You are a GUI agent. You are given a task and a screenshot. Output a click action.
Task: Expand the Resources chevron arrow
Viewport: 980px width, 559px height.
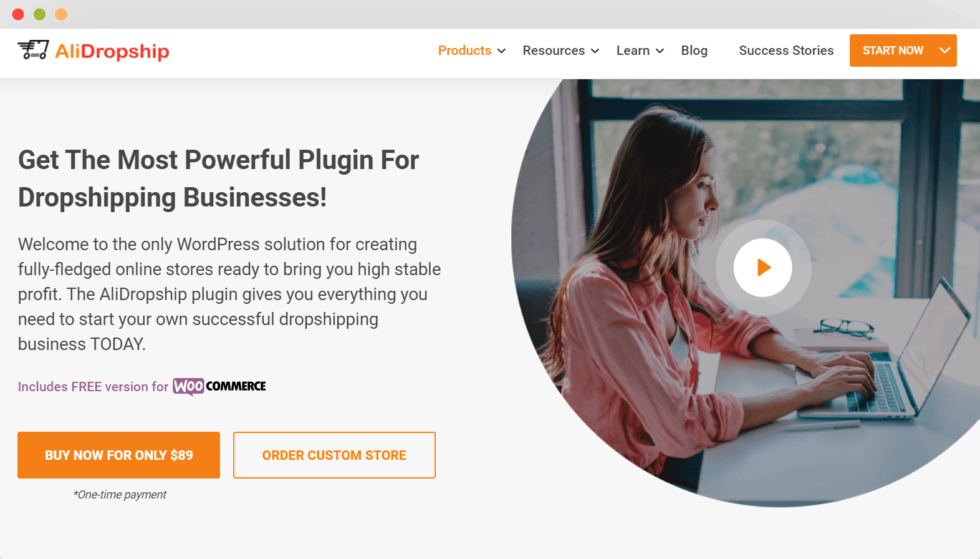point(595,51)
